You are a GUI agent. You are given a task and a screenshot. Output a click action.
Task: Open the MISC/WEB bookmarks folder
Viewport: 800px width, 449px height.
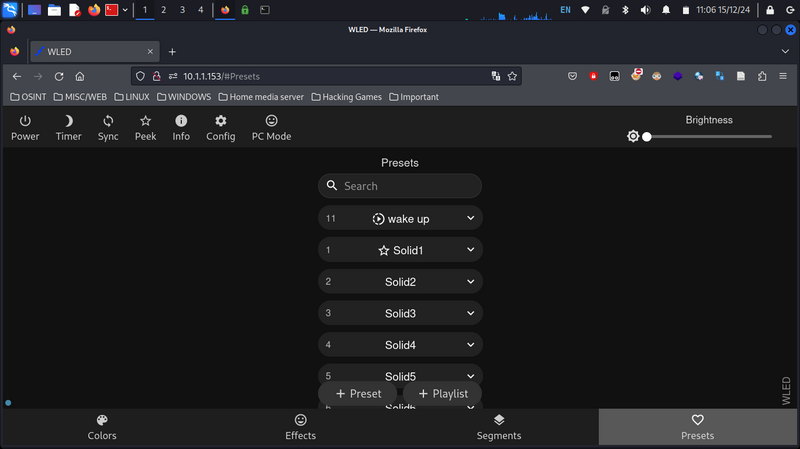[x=80, y=97]
